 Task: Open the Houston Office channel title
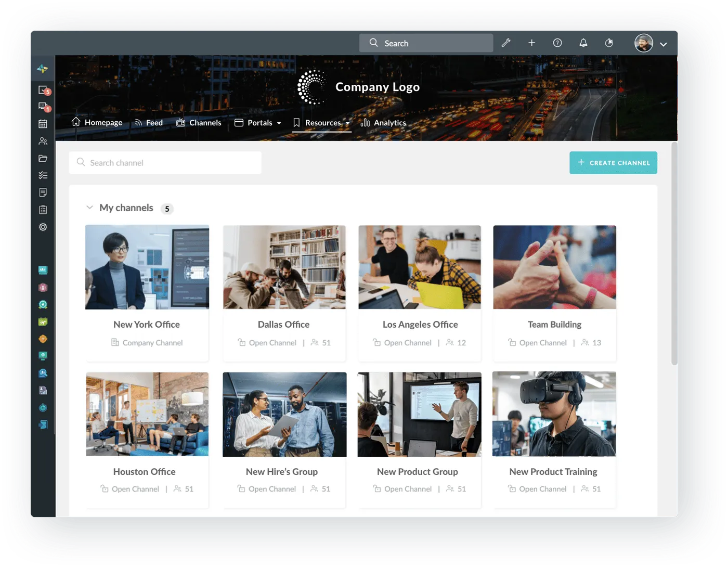145,472
